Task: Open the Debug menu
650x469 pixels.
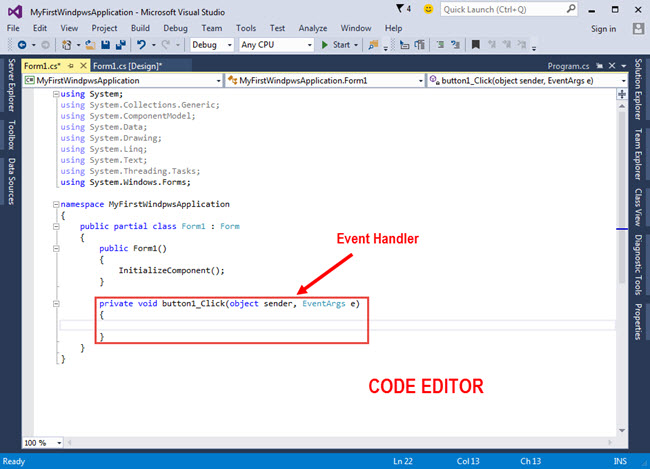Action: pos(175,28)
